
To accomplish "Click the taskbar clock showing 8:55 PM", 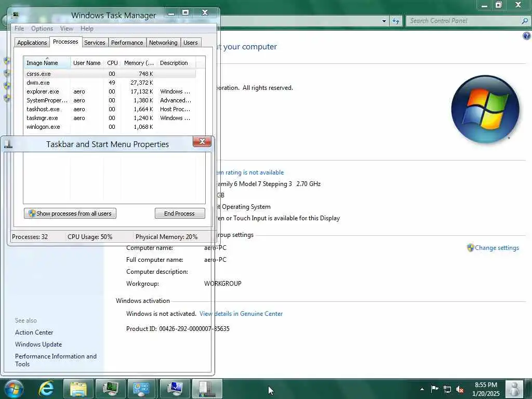I will pyautogui.click(x=486, y=389).
